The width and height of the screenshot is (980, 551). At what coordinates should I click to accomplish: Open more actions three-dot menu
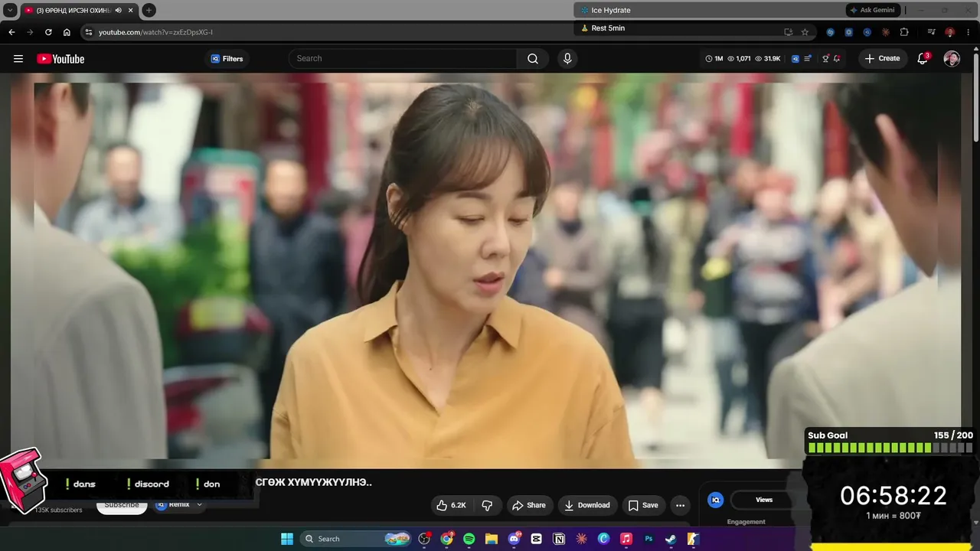pyautogui.click(x=680, y=505)
